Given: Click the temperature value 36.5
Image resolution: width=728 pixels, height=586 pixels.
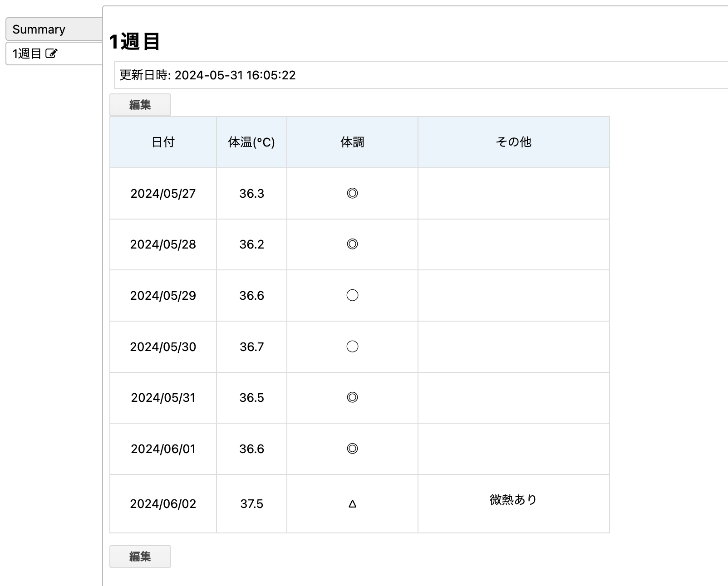Looking at the screenshot, I should tap(251, 398).
